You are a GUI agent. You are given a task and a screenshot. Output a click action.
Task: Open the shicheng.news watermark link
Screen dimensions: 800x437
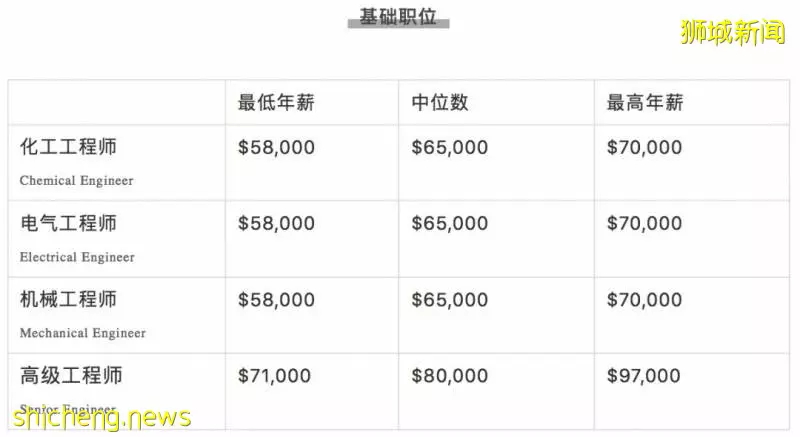(x=102, y=418)
